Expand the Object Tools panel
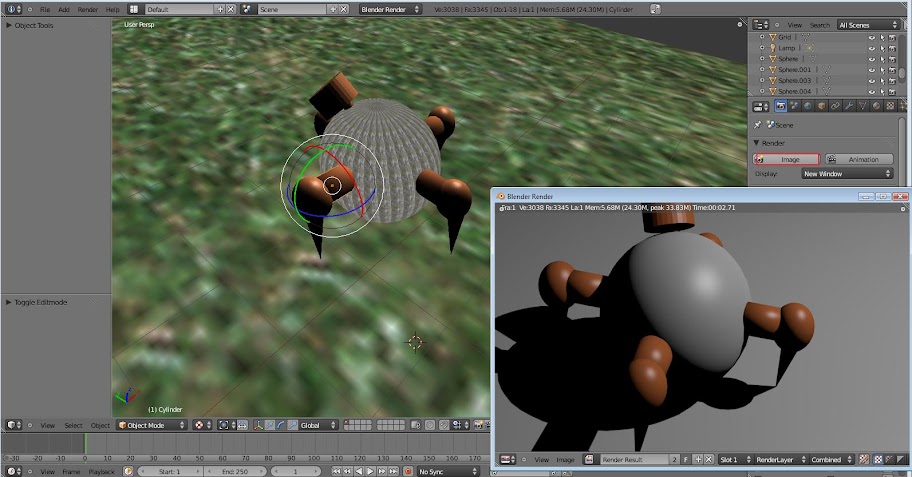 click(x=9, y=25)
